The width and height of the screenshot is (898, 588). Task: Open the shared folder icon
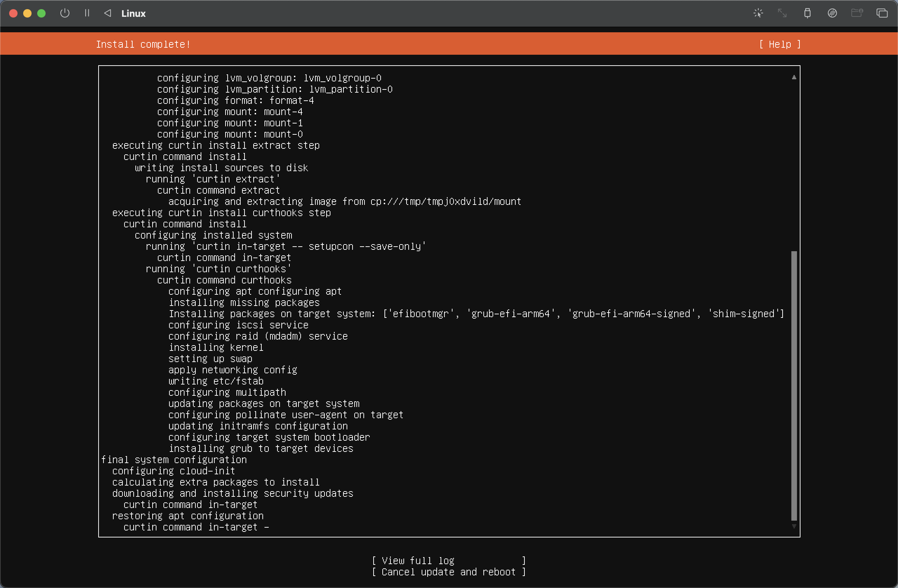(857, 13)
